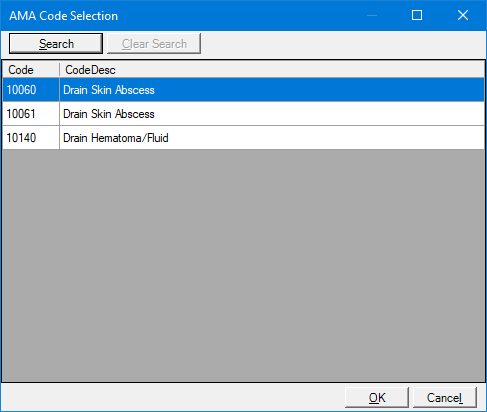
Task: Select code 10061 cell
Action: pos(31,114)
